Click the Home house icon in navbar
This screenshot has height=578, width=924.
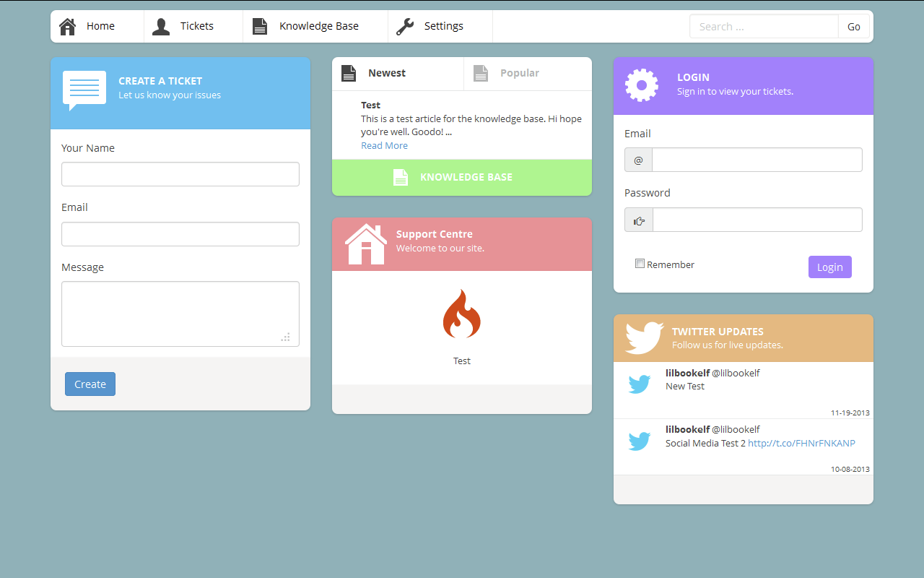tap(67, 27)
